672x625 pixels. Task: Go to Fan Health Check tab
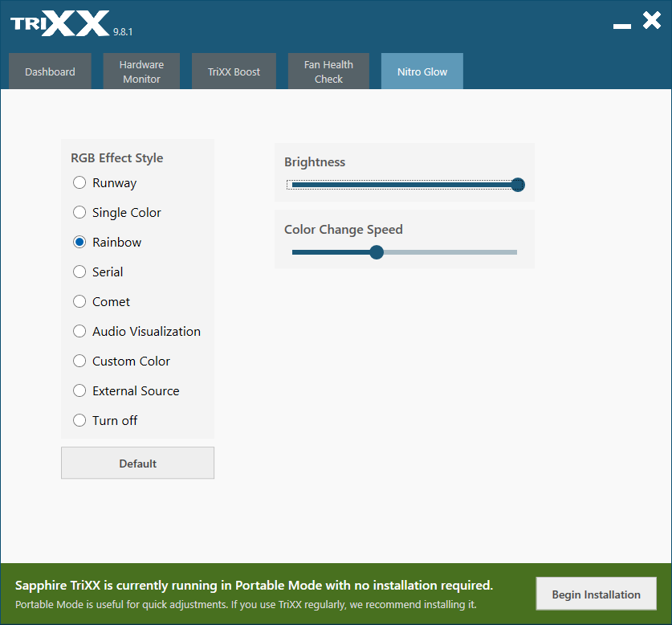pos(328,71)
